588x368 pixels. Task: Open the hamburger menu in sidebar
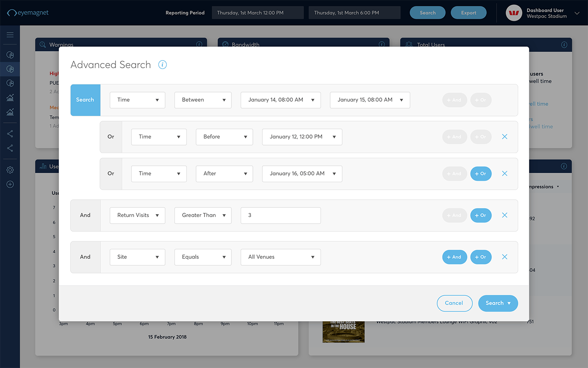(10, 35)
